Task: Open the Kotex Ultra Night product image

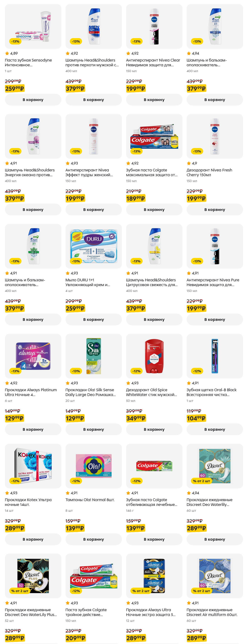Action: coord(33,466)
